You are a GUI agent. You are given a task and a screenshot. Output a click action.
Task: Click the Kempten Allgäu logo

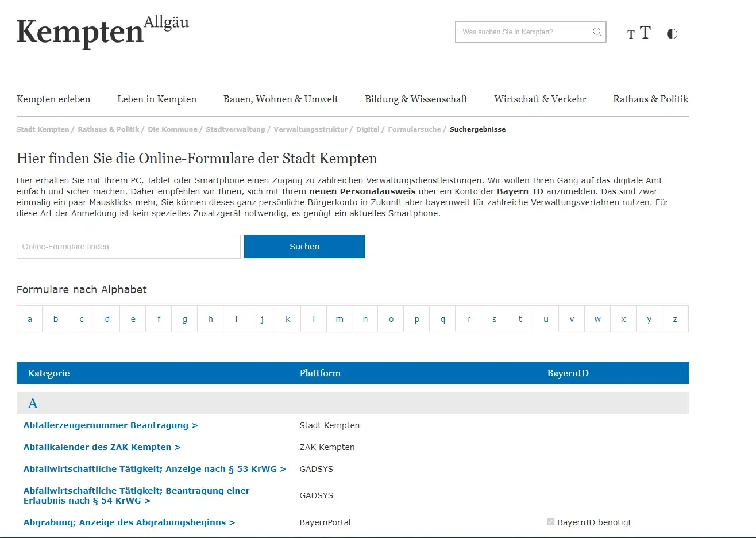102,32
